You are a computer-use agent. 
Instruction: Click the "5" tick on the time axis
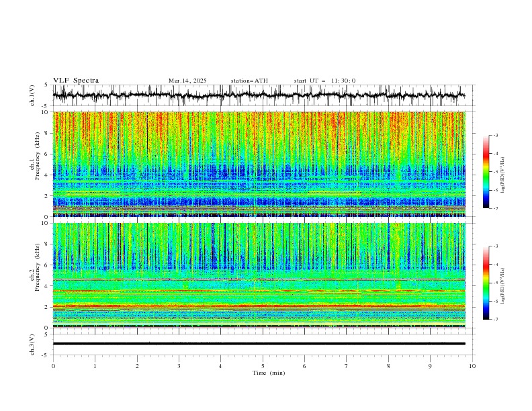point(263,366)
